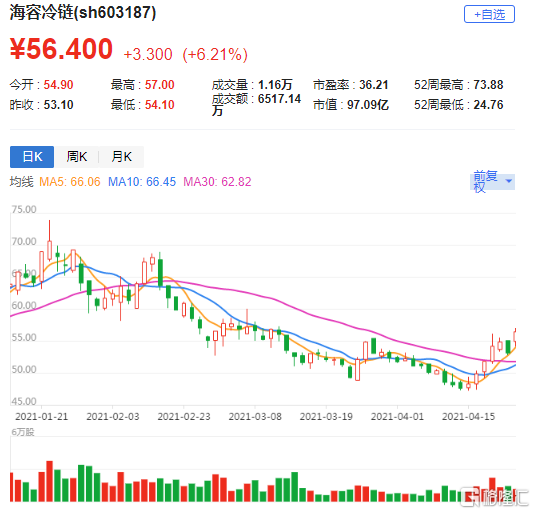This screenshot has width=535, height=514.
Task: Select the 日K daily chart tab
Action: pos(32,157)
